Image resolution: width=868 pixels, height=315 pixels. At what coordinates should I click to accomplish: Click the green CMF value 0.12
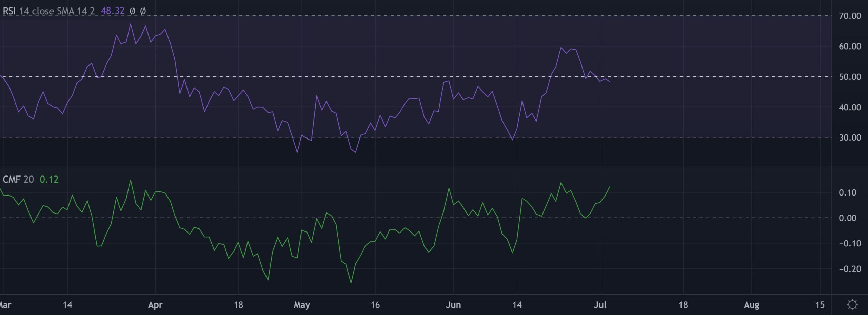click(49, 179)
